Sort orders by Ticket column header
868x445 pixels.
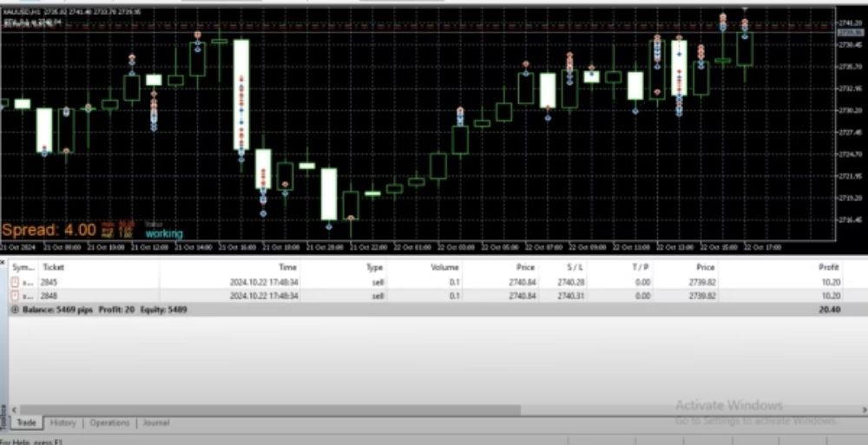point(53,267)
